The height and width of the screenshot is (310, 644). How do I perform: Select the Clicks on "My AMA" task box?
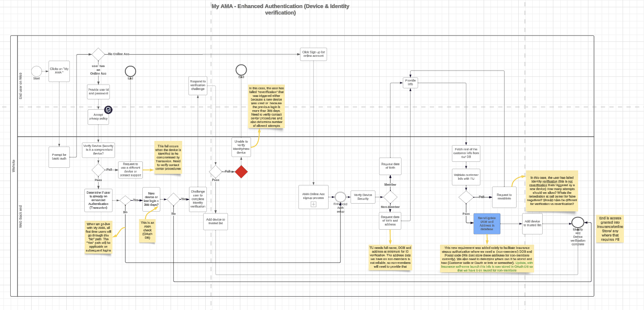pos(59,71)
